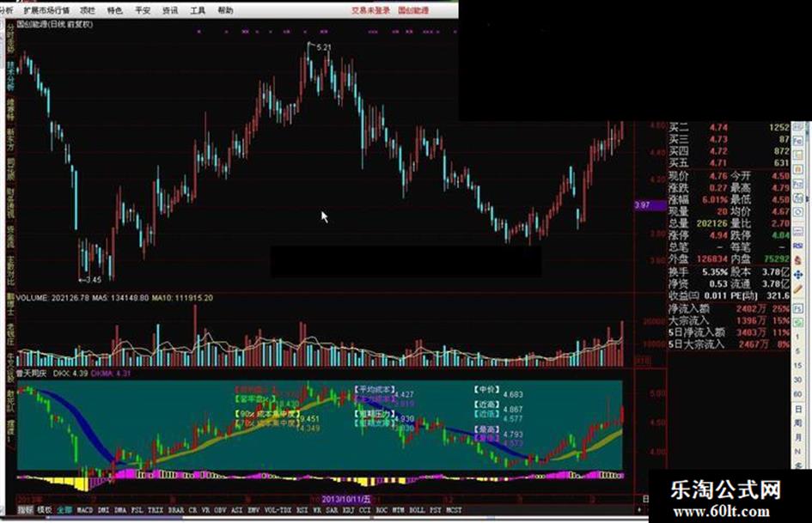Click the 2013/10/11/五 date marker

click(x=346, y=499)
